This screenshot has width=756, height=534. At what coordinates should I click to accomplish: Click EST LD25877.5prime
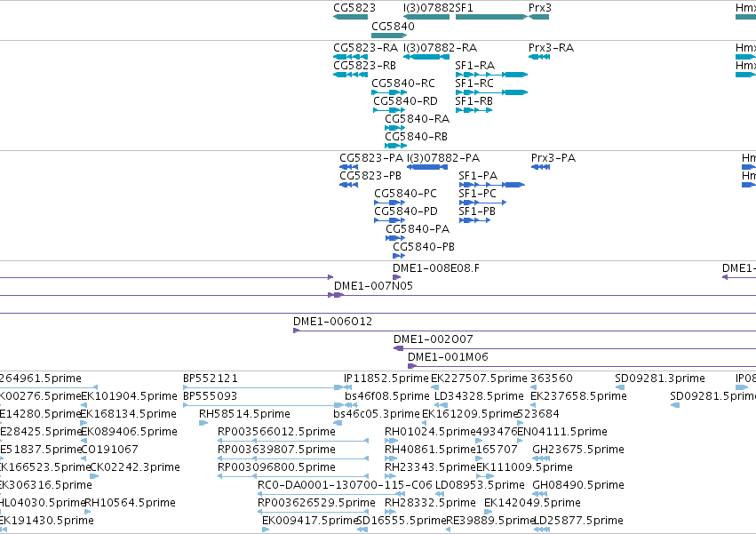[542, 530]
